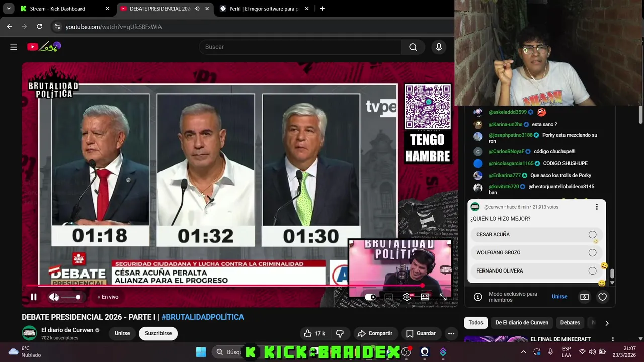The width and height of the screenshot is (644, 362).
Task: Open the #BRUTALIDADPOLÍTICA hashtag link
Action: (x=203, y=317)
